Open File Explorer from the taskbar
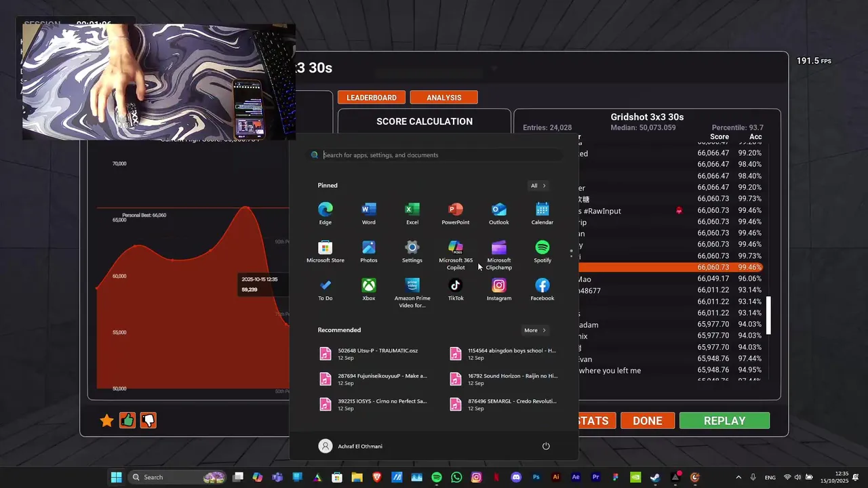 click(x=357, y=477)
